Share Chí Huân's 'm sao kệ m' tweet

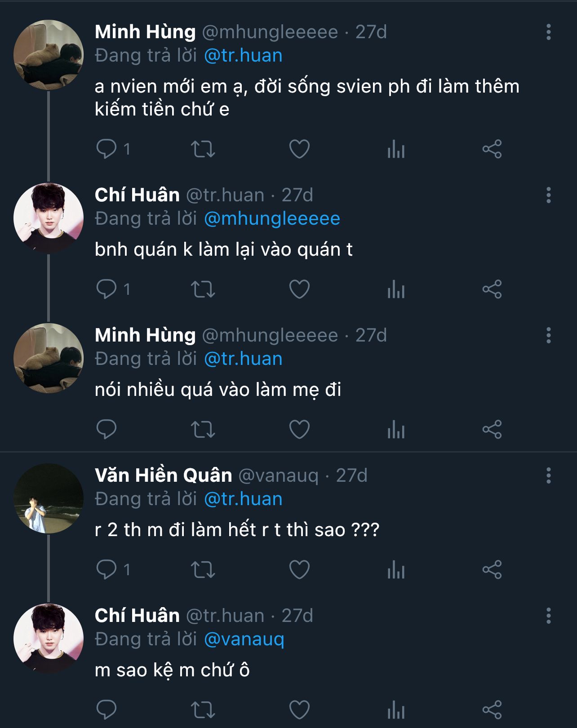492,710
